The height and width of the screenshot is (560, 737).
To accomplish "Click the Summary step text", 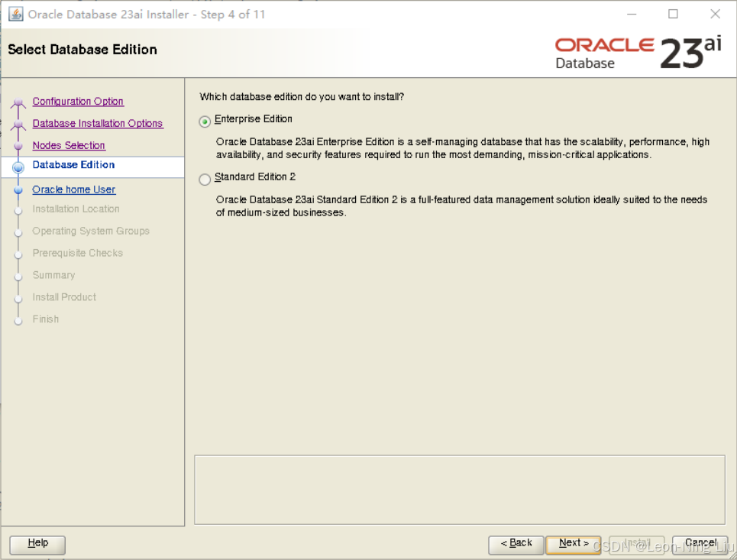I will coord(53,275).
